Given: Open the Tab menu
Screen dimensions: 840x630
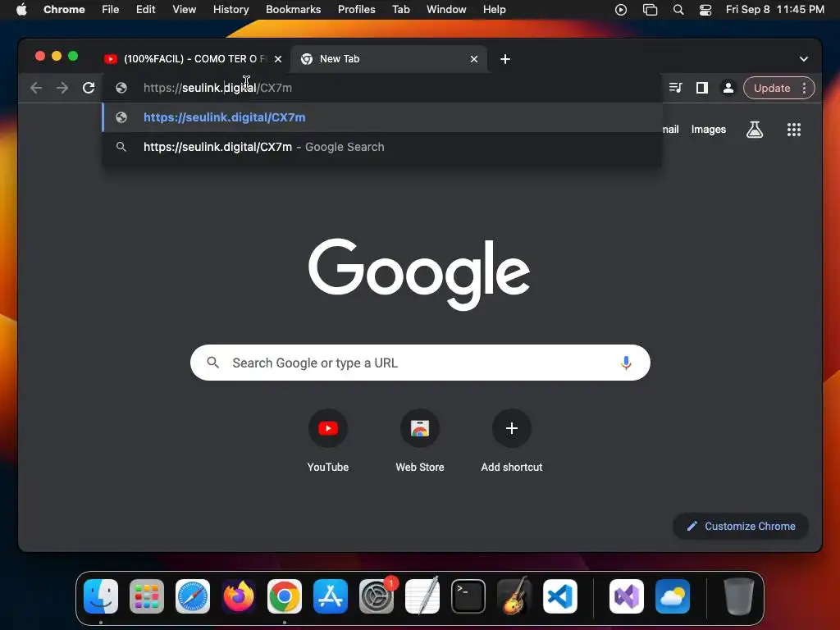Looking at the screenshot, I should click(x=400, y=10).
